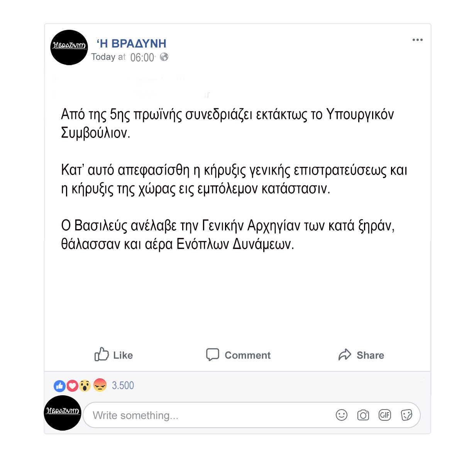Open the sticker picker icon

click(x=406, y=415)
